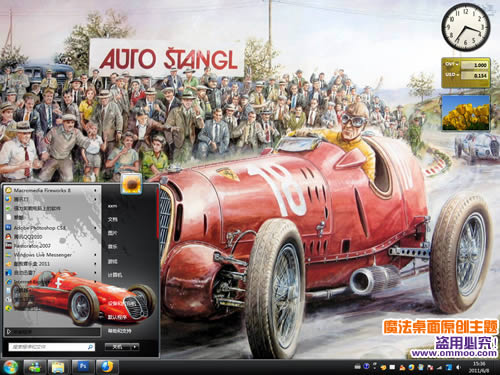Open Firefox from the taskbar

pos(107,367)
